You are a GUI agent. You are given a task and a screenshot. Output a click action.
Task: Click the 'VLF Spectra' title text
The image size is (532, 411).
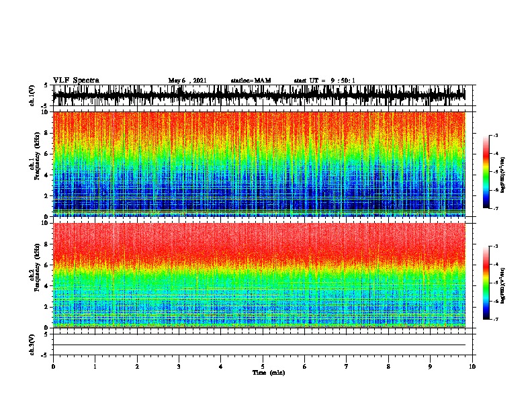click(x=76, y=81)
